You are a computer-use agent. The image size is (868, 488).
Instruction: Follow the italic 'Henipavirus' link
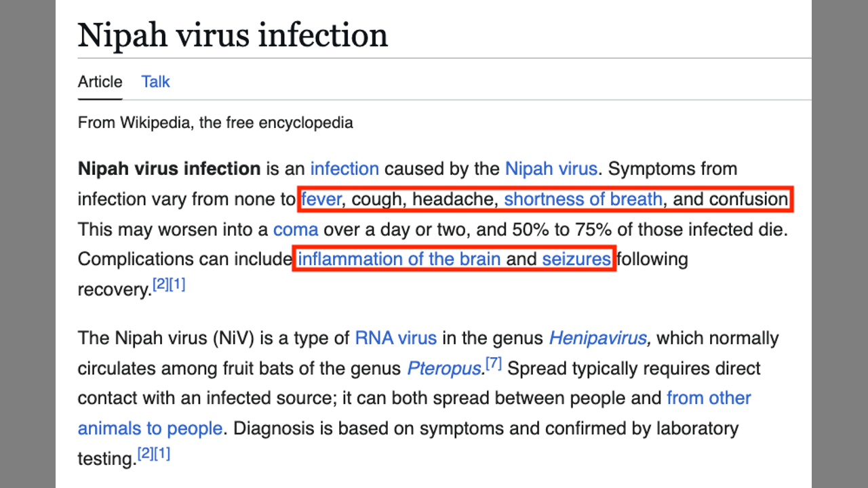[x=599, y=338]
